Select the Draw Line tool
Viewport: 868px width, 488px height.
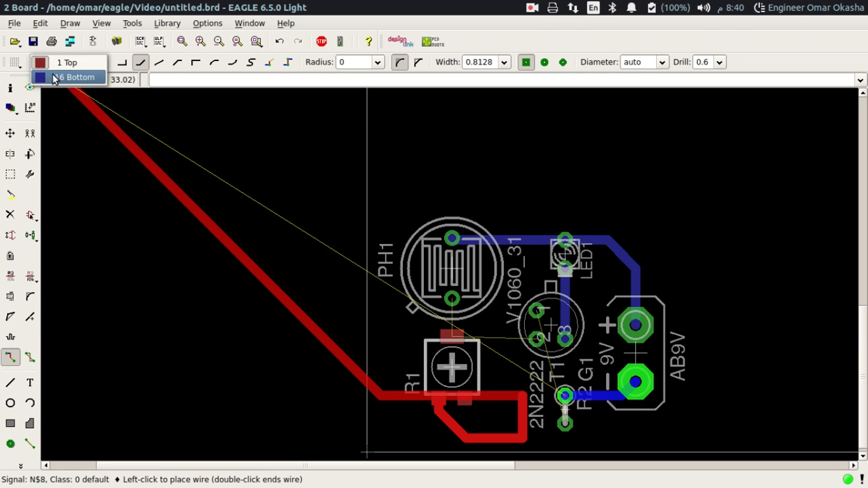click(x=10, y=383)
